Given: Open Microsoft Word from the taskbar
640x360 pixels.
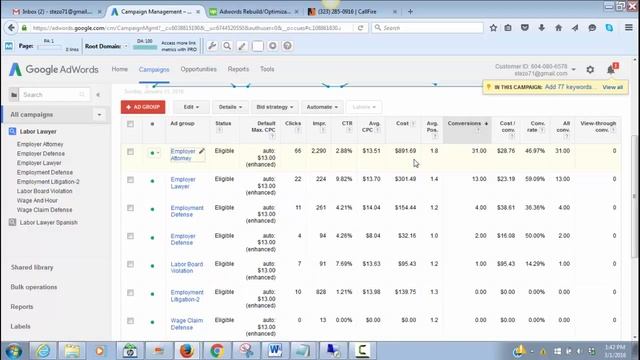Looking at the screenshot, I should click(275, 351).
